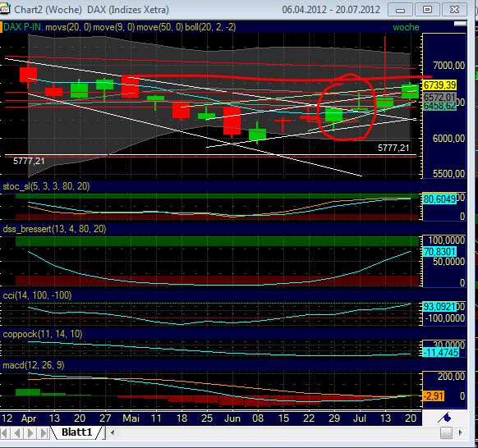
Task: Go to last sheet navigation arrow
Action: [x=44, y=432]
